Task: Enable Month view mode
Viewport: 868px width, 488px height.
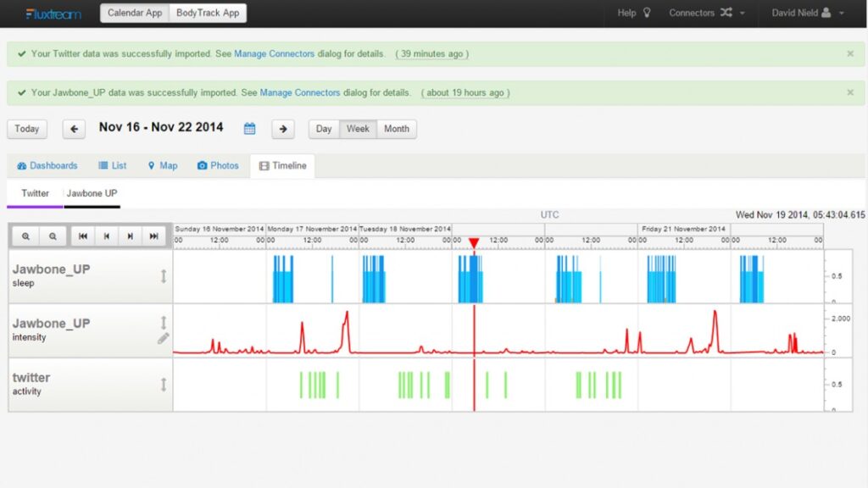Action: [397, 129]
